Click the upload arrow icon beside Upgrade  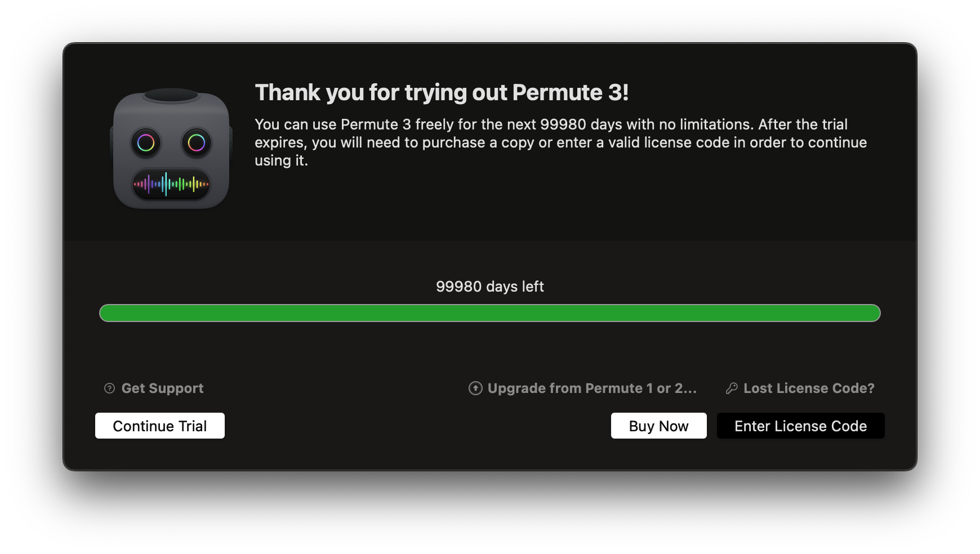point(475,388)
